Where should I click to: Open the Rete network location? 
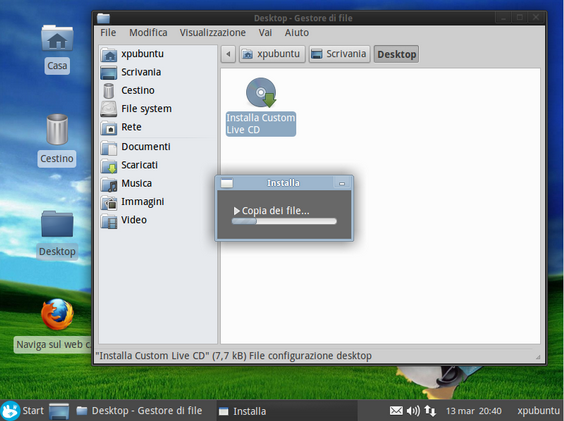158,127
